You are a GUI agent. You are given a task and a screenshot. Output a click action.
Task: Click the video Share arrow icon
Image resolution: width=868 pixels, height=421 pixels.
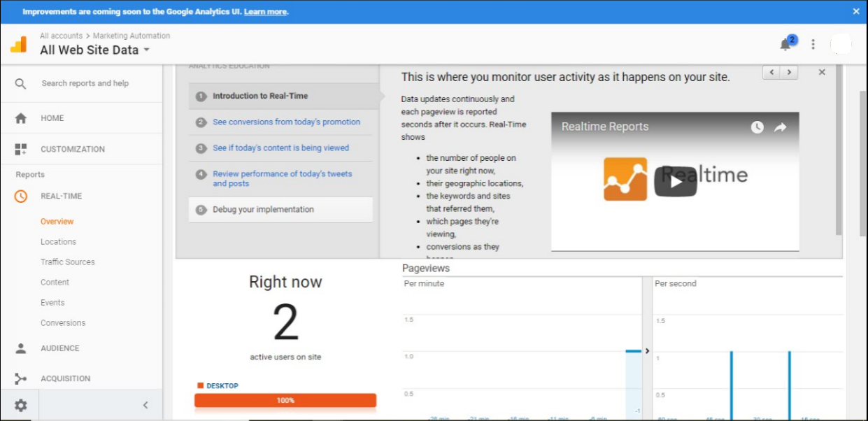[781, 127]
